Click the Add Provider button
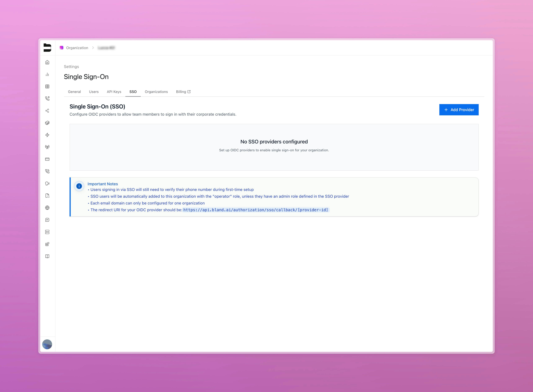Screen dimensions: 533x392 (x=459, y=110)
